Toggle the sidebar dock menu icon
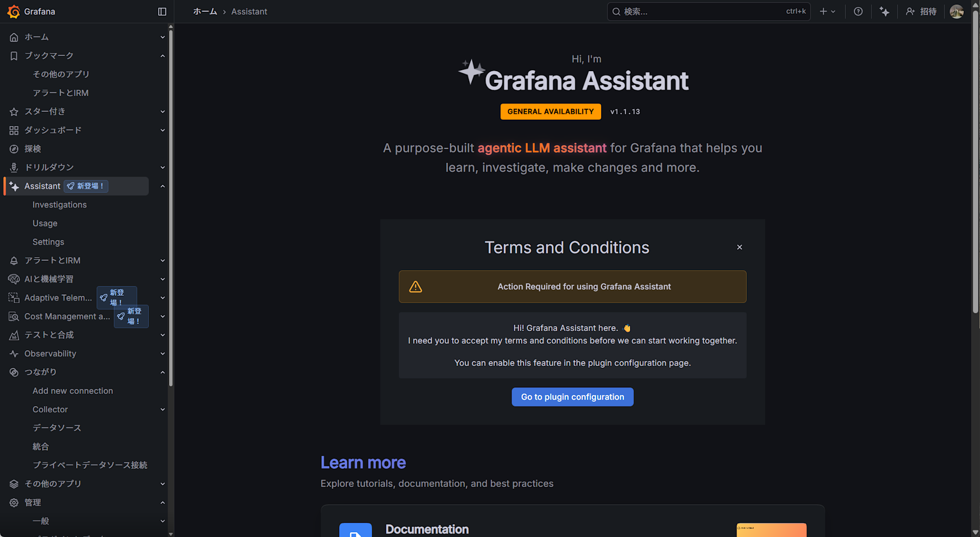The width and height of the screenshot is (980, 537). pyautogui.click(x=162, y=11)
